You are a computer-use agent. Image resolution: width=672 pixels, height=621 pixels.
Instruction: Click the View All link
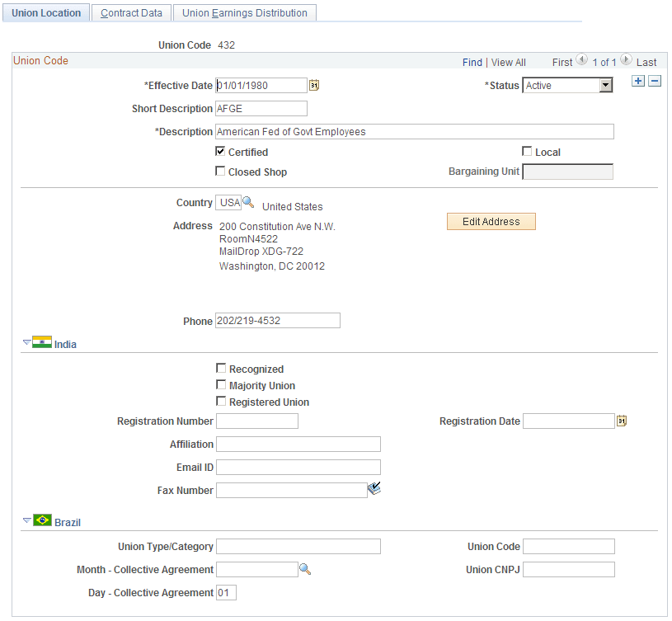[x=508, y=62]
